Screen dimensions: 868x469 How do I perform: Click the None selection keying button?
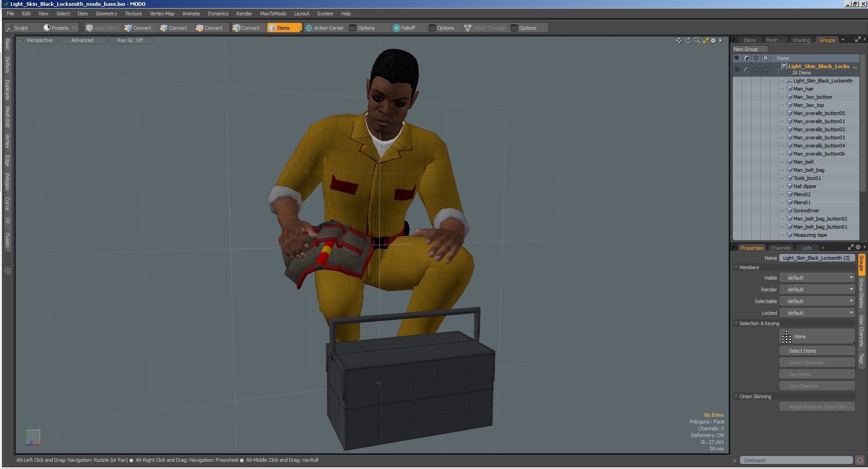coord(817,336)
